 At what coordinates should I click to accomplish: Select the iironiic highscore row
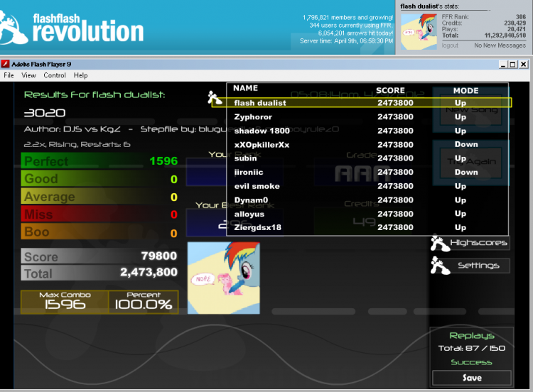pyautogui.click(x=369, y=173)
